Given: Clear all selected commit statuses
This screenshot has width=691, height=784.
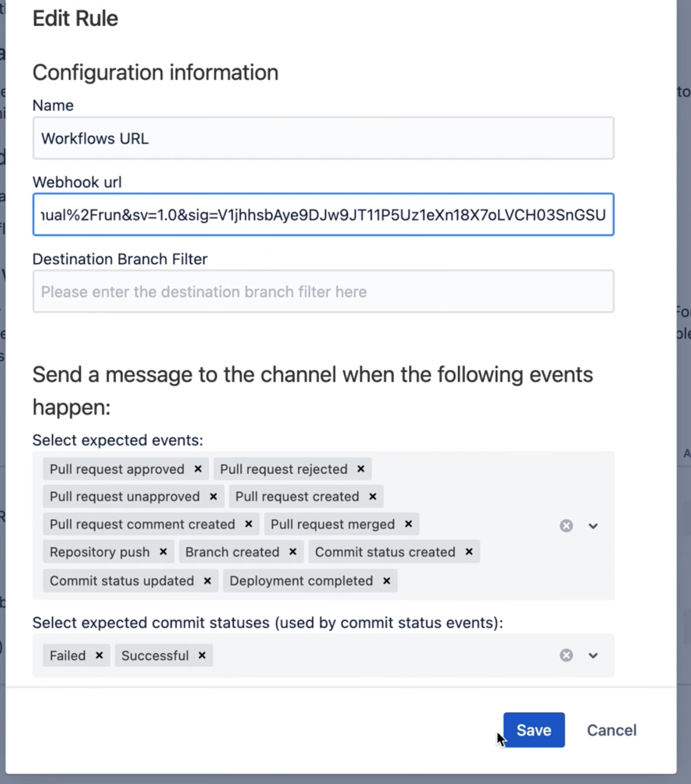Looking at the screenshot, I should 566,655.
